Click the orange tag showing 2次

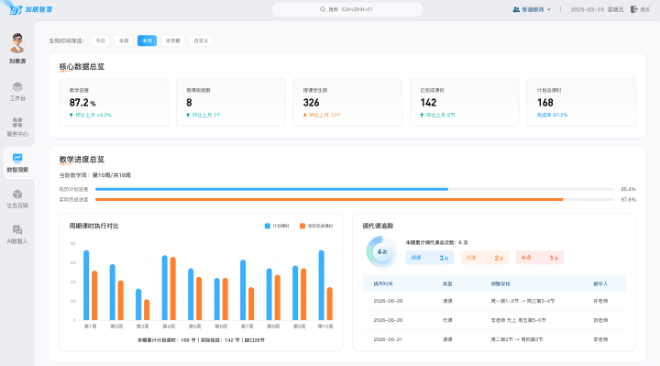(x=484, y=257)
